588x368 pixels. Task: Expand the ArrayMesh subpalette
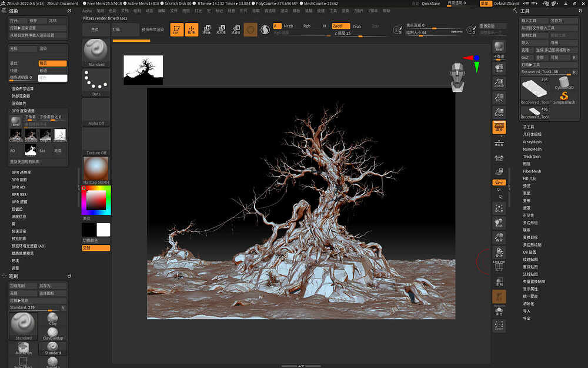coord(532,142)
